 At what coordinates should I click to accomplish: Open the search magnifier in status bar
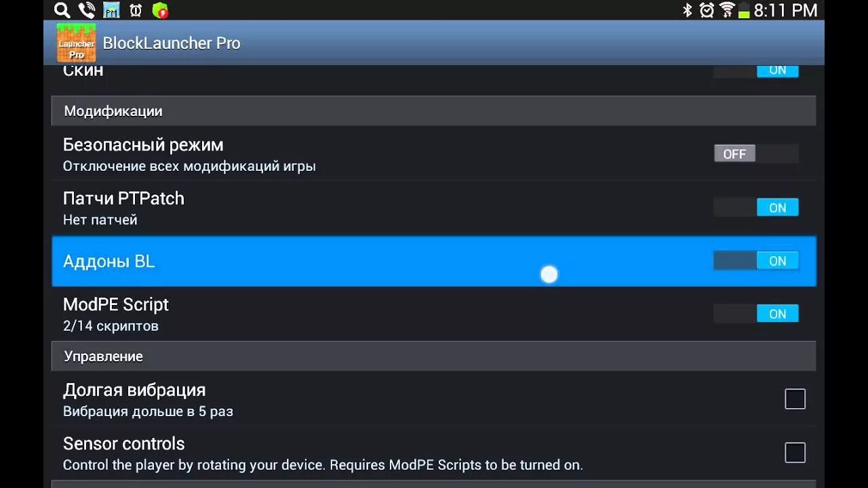[62, 10]
